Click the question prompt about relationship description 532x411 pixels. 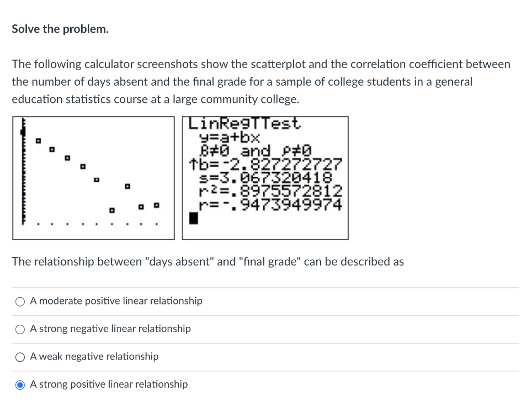(208, 262)
